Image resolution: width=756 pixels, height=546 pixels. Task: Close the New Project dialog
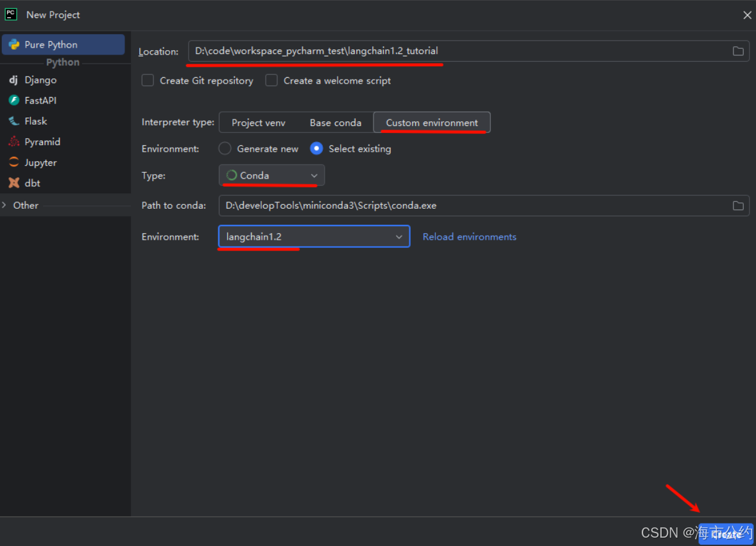click(x=747, y=15)
